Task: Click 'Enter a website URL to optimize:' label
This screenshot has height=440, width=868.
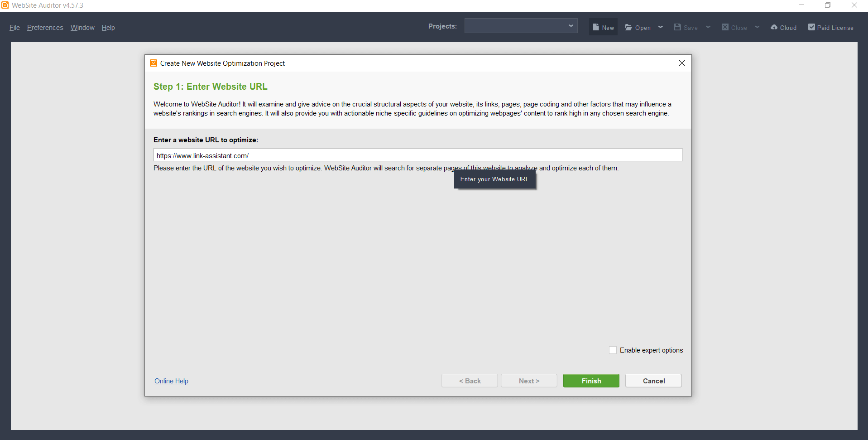Action: 206,140
